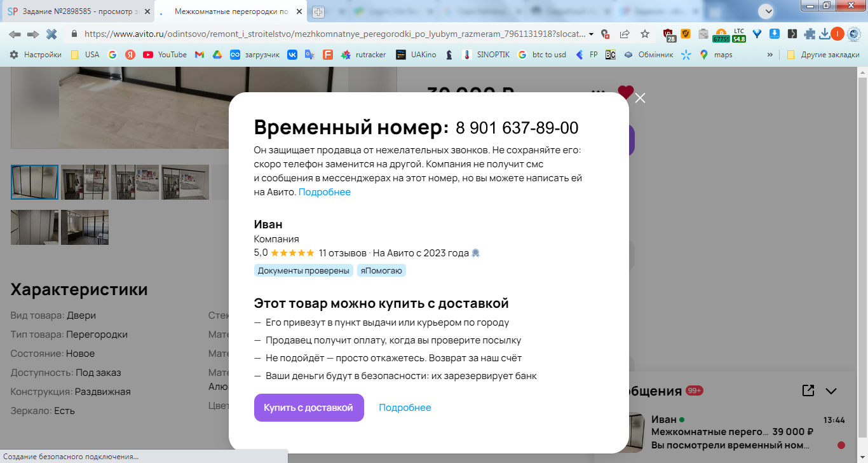Open the tab search dropdown

click(766, 11)
